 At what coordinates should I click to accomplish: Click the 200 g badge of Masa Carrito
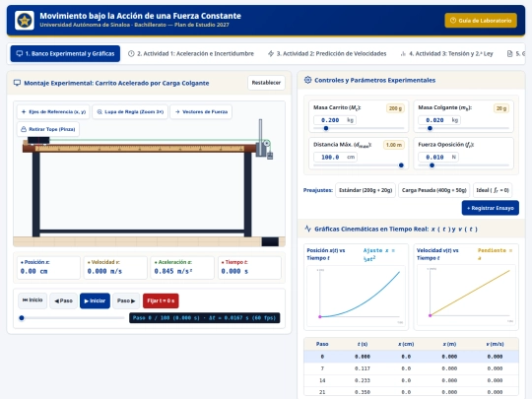[395, 108]
